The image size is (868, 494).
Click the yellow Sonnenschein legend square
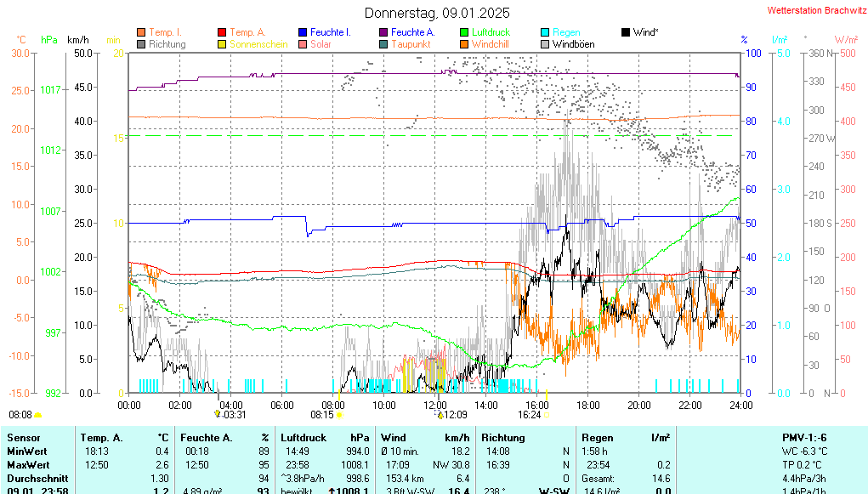[x=222, y=44]
